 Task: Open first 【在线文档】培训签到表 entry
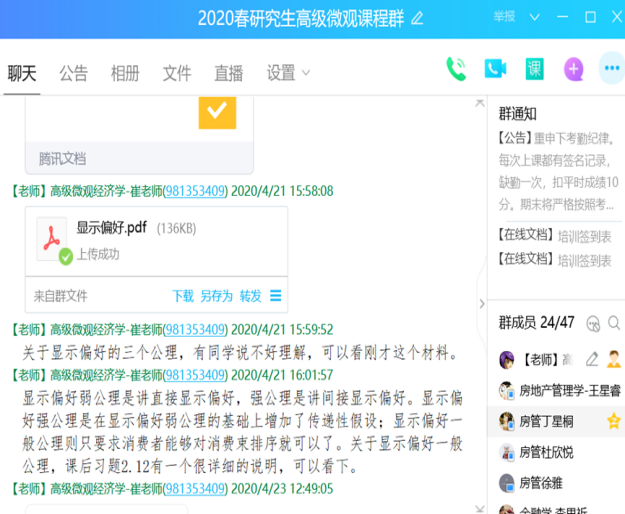point(555,236)
